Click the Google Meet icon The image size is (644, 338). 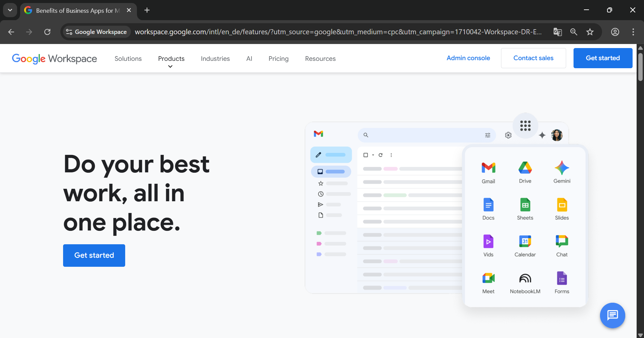click(488, 278)
